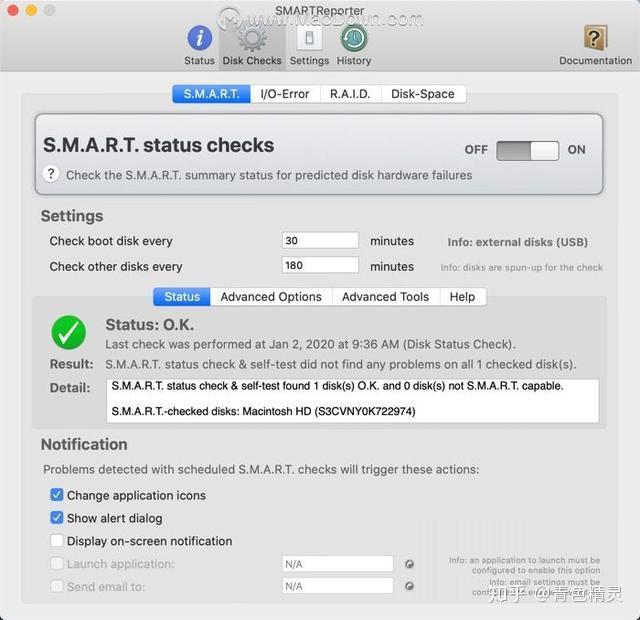Viewport: 640px width, 620px height.
Task: Toggle the S.M.A.R.T. status checks switch
Action: (x=527, y=151)
